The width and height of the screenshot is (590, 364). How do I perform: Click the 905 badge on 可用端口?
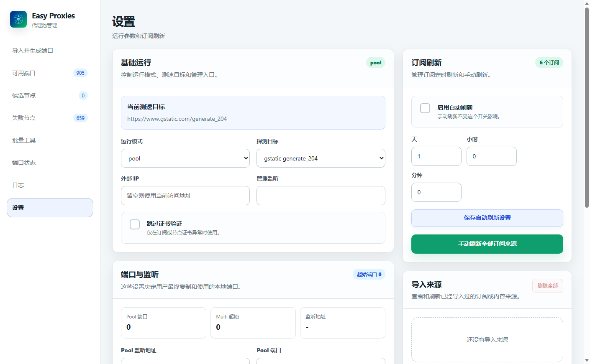coord(80,73)
